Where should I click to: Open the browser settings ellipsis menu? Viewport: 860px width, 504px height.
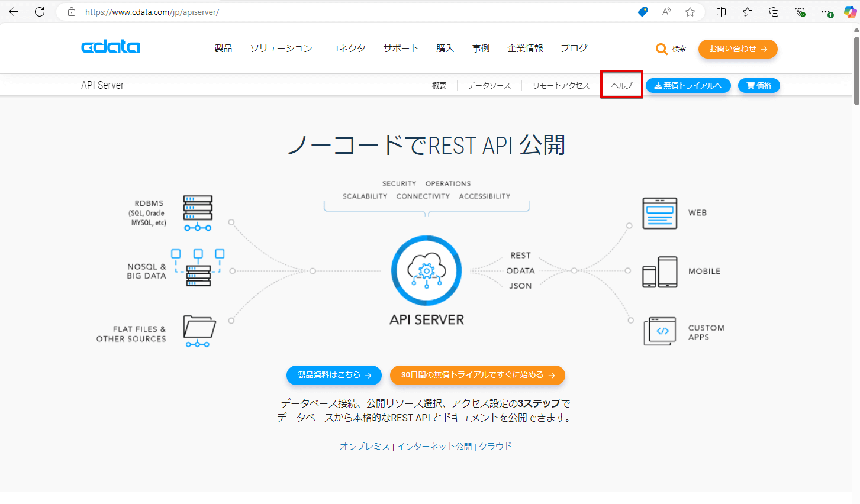coord(826,12)
